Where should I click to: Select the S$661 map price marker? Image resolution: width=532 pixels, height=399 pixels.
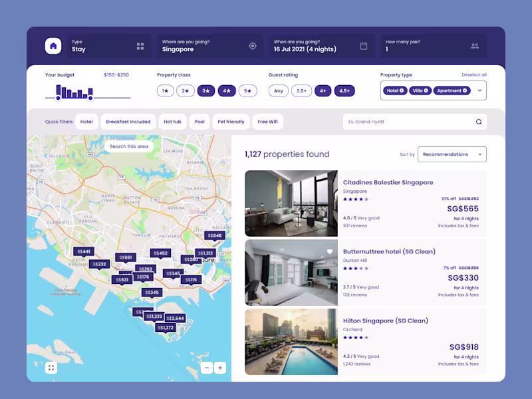point(126,257)
